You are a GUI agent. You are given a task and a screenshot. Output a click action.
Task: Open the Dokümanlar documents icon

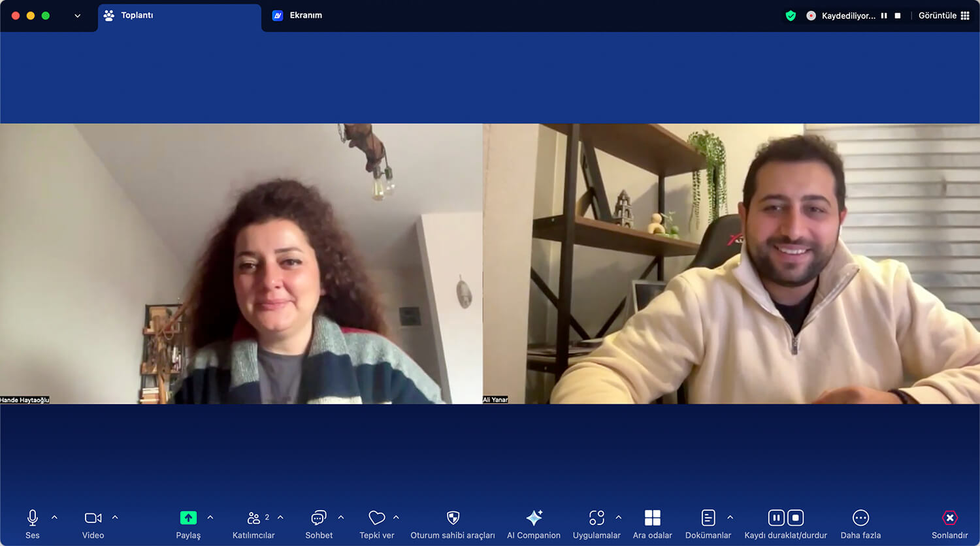(708, 518)
